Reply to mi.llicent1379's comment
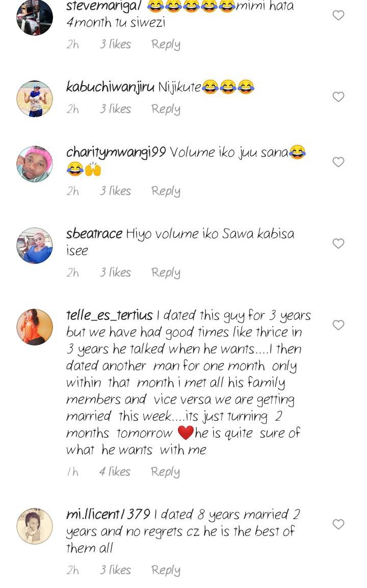Viewport: 367px width, 588px height. pyautogui.click(x=166, y=570)
